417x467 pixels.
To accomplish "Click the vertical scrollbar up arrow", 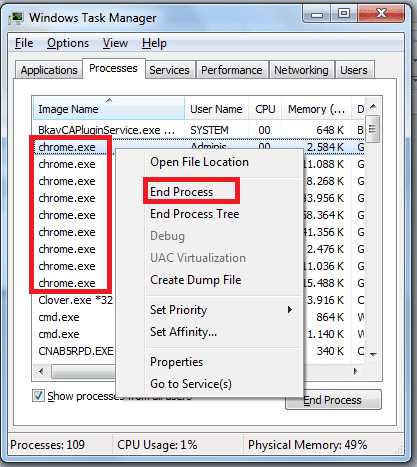I will [x=373, y=107].
